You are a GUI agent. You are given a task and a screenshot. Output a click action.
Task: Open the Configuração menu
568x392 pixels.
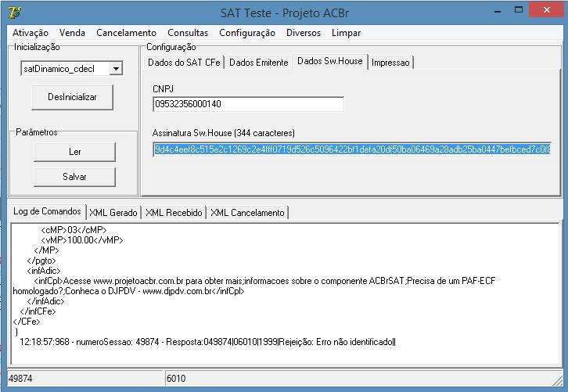[247, 33]
